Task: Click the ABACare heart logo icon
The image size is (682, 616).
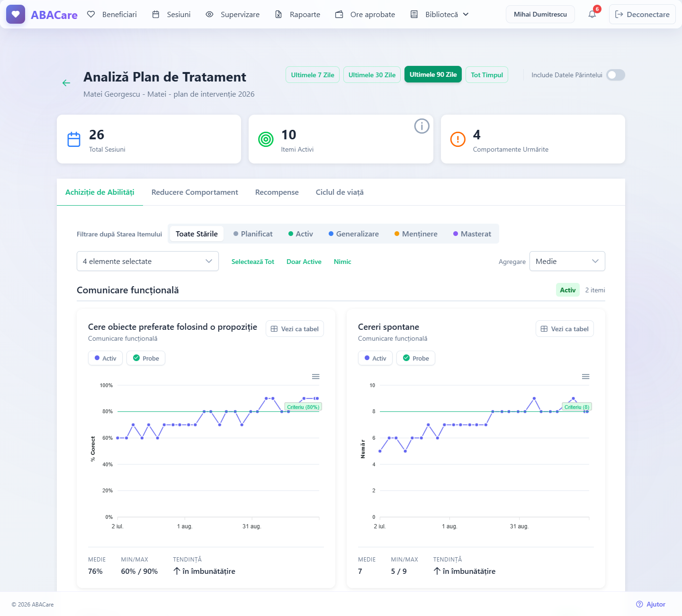Action: (x=16, y=14)
